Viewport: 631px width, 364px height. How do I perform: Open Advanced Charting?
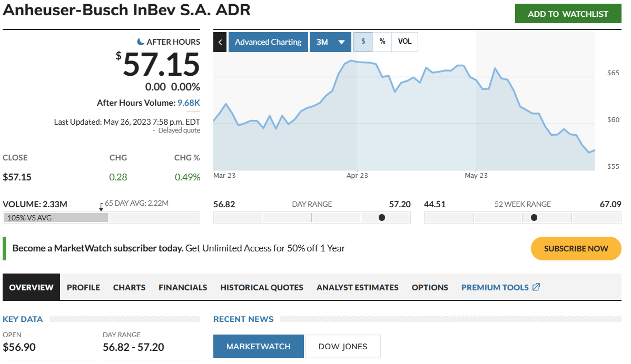[x=269, y=42]
